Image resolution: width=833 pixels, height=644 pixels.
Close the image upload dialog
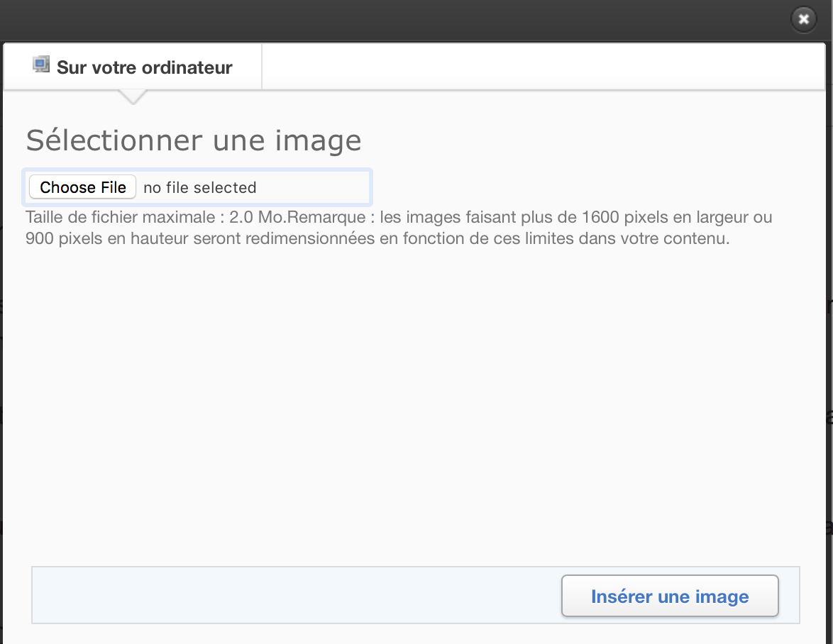(x=803, y=19)
